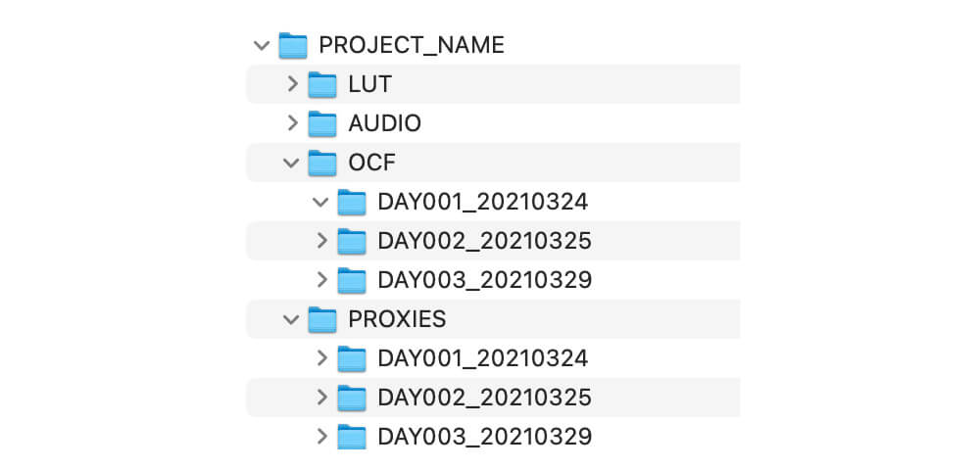Collapse the OCF folder chevron
The width and height of the screenshot is (980, 470).
[x=291, y=164]
